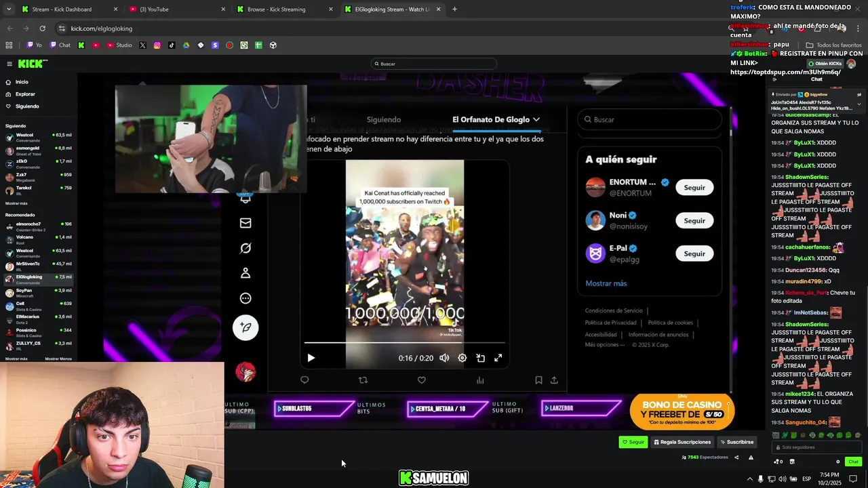This screenshot has width=868, height=488.
Task: Switch to Browse - Kick Streaming tab
Action: [x=284, y=9]
